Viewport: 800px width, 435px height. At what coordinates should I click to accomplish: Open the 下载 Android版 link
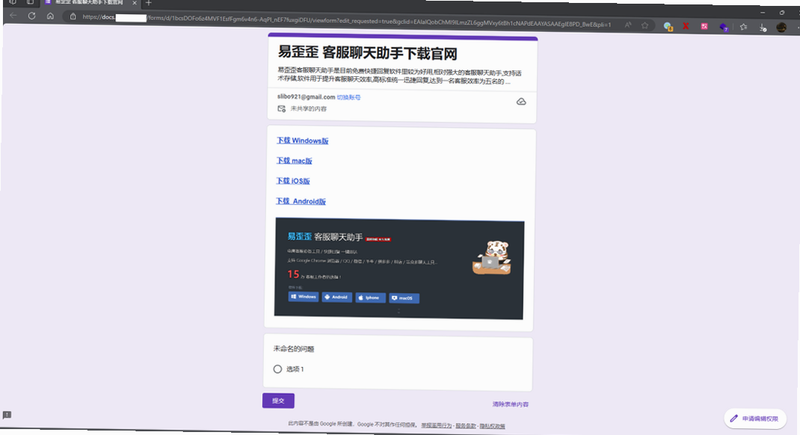point(301,201)
